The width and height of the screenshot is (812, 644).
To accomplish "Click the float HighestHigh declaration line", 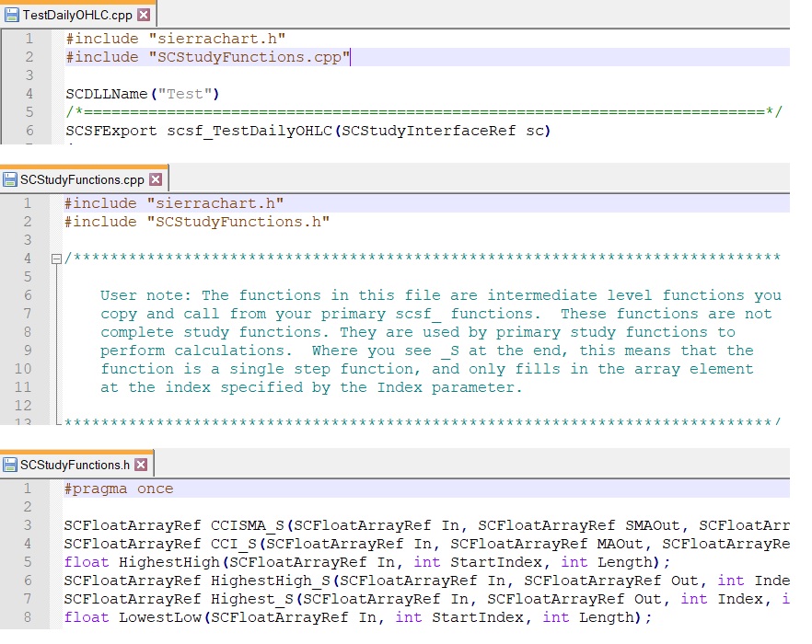I will pos(367,562).
